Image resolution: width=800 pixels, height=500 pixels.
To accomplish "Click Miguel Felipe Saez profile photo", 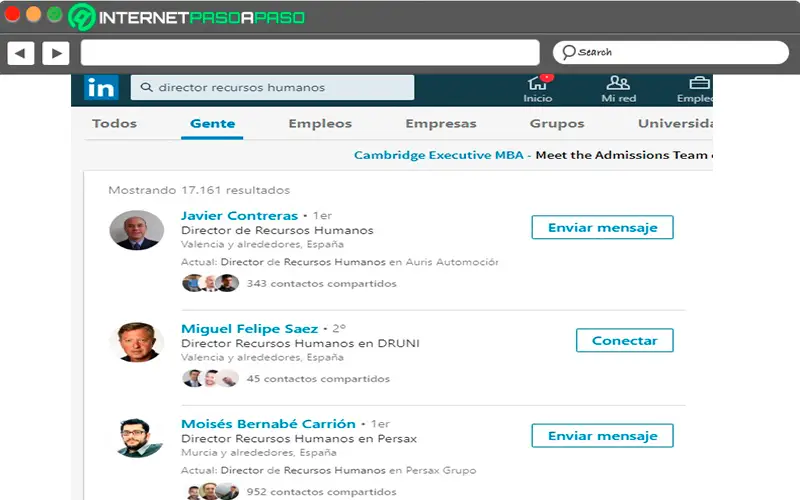I will tap(136, 342).
